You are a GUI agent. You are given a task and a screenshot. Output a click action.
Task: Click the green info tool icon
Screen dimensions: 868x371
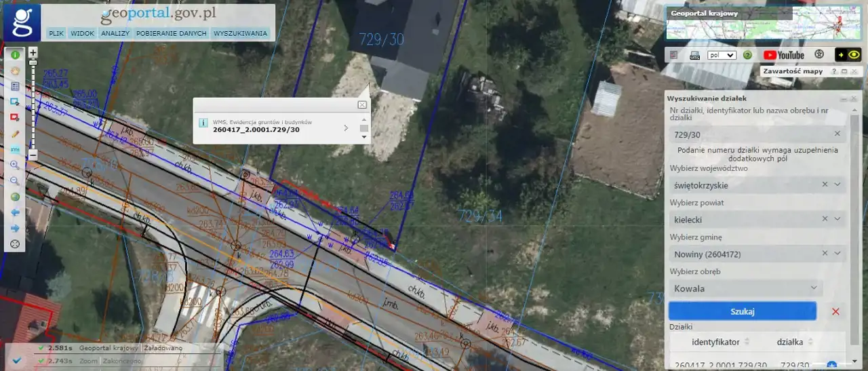coord(14,55)
